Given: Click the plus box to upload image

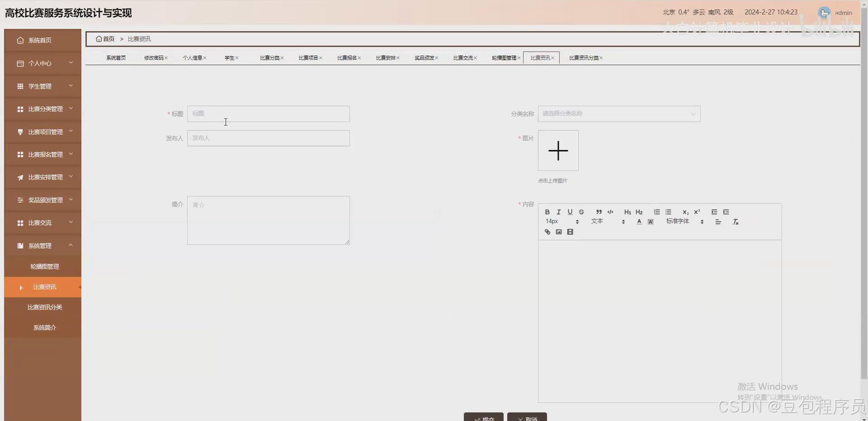Looking at the screenshot, I should pos(558,150).
